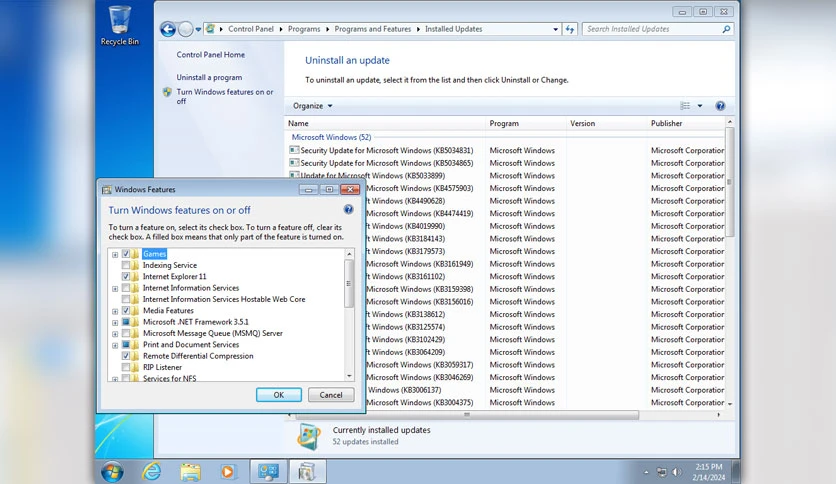Click Turn Windows features on or off link
The image size is (836, 484).
tap(225, 96)
